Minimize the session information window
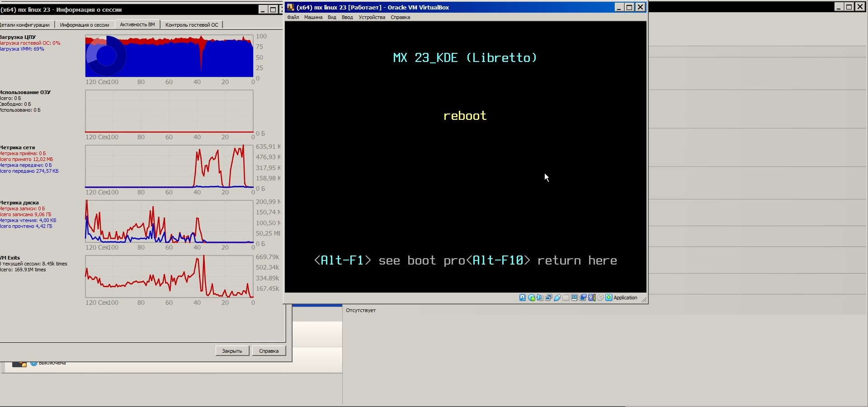868x407 pixels. point(263,9)
